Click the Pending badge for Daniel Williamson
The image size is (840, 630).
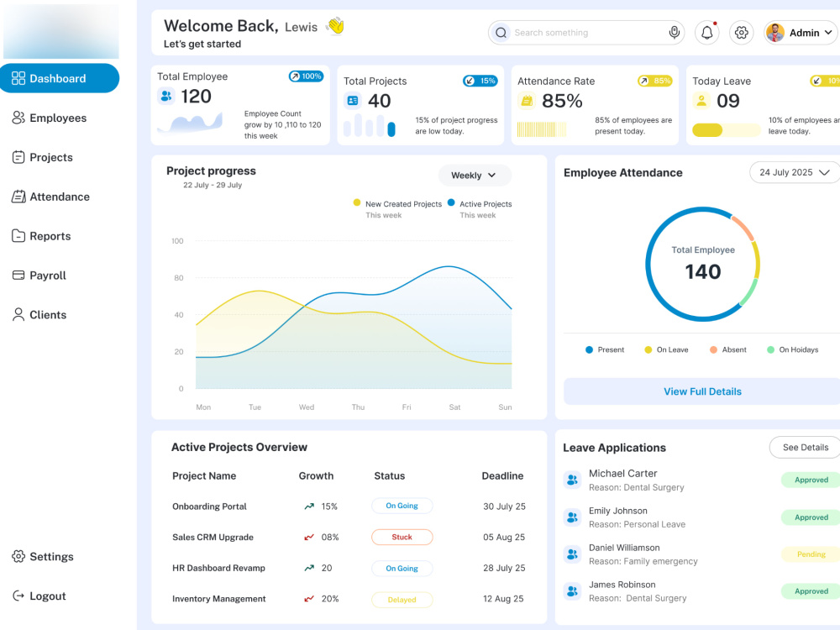click(x=811, y=554)
